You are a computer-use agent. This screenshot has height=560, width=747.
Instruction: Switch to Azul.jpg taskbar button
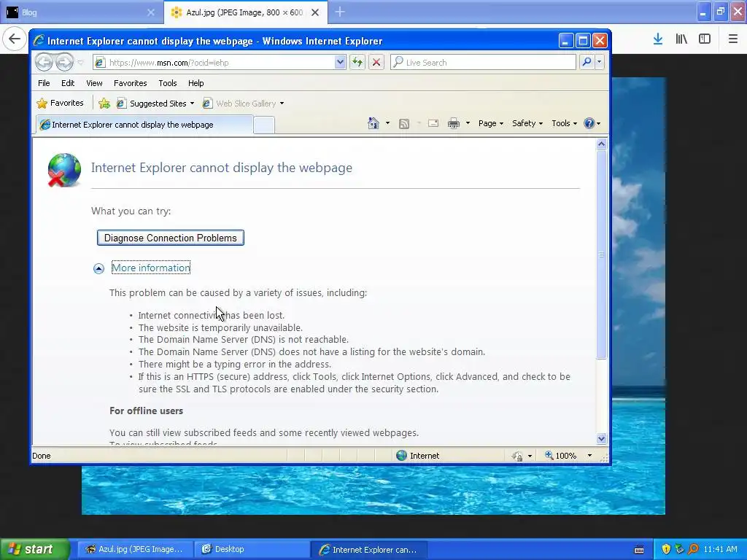click(x=135, y=549)
